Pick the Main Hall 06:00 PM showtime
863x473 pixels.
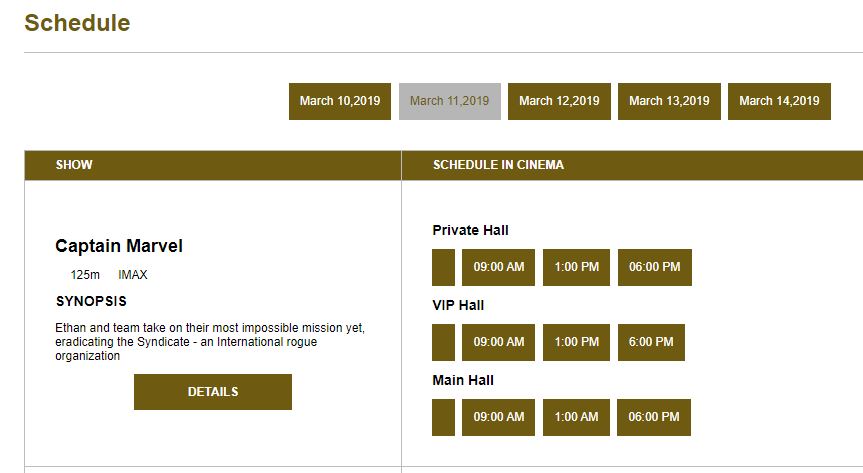point(654,417)
